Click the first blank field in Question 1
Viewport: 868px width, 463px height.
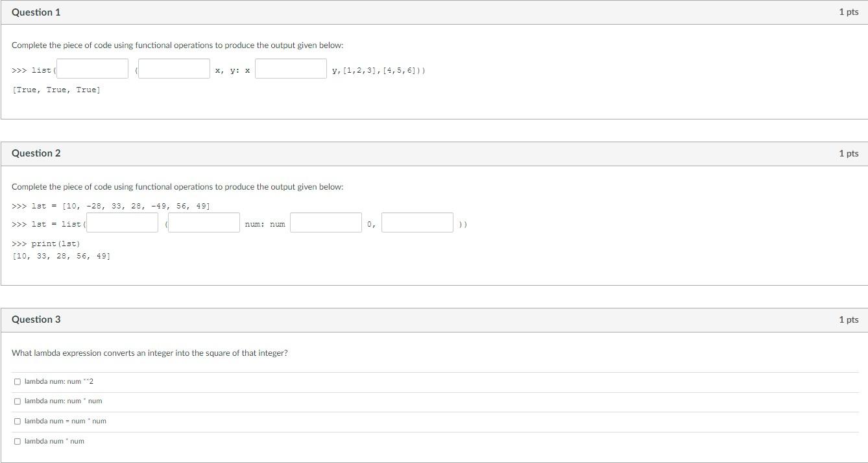click(x=91, y=68)
